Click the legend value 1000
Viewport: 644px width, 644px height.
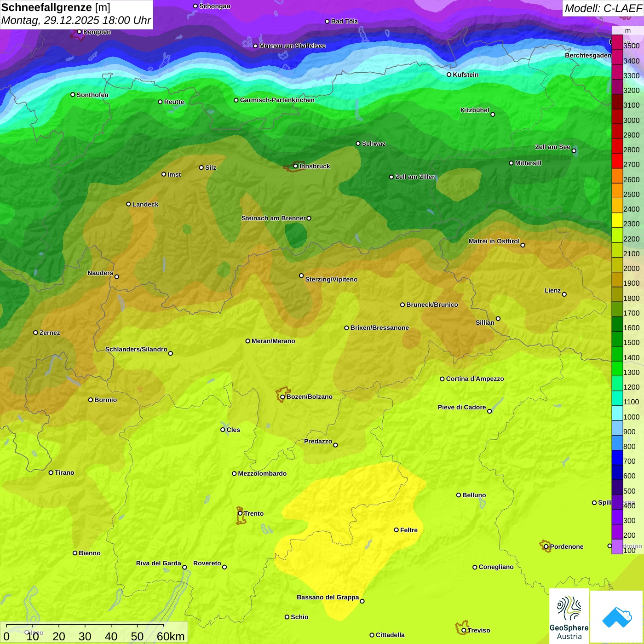click(x=631, y=417)
